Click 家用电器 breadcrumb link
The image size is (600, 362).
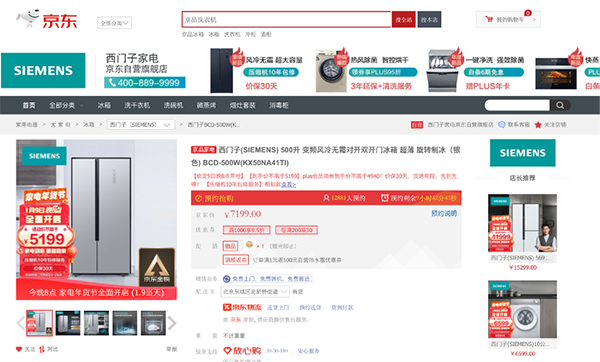pos(26,125)
